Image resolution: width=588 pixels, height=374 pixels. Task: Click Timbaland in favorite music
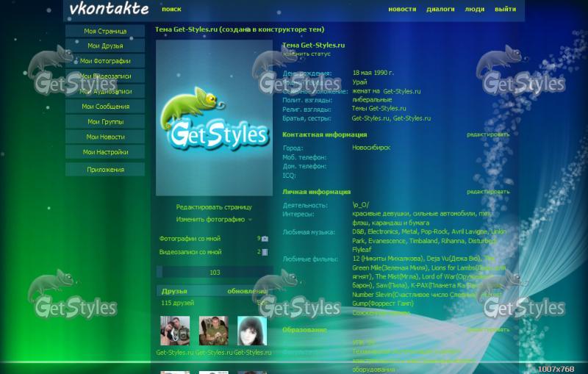(423, 241)
